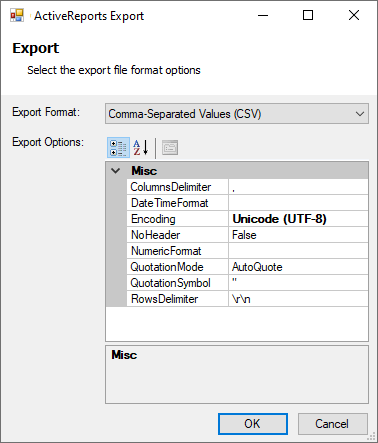Click the Unicode (UTF-8) encoding value
The width and height of the screenshot is (378, 443).
[279, 219]
